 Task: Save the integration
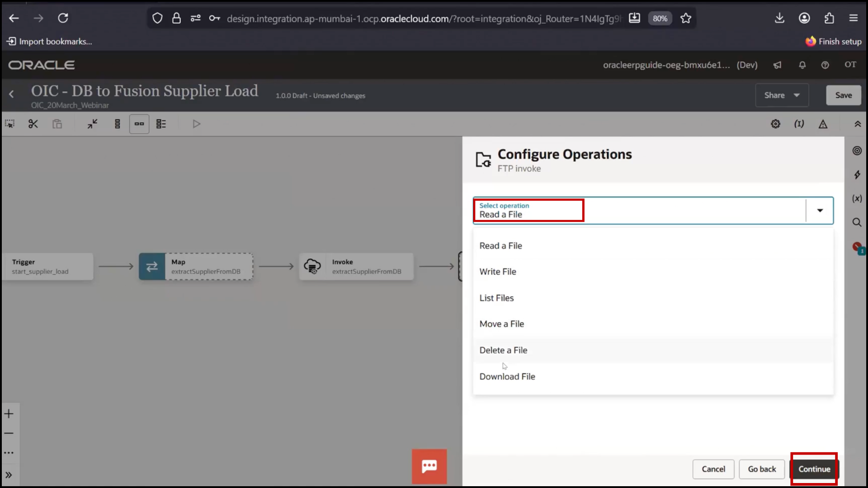843,95
